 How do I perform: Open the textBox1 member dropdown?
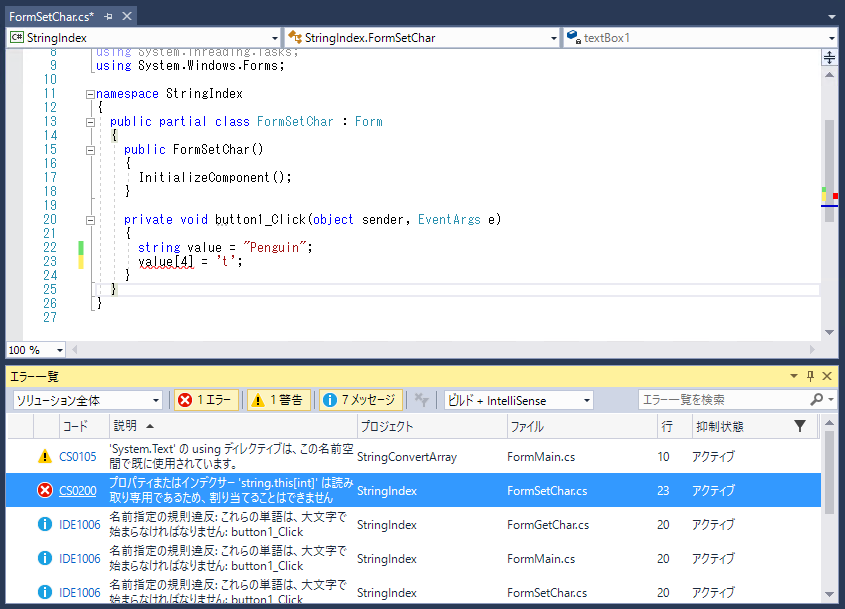tap(700, 38)
